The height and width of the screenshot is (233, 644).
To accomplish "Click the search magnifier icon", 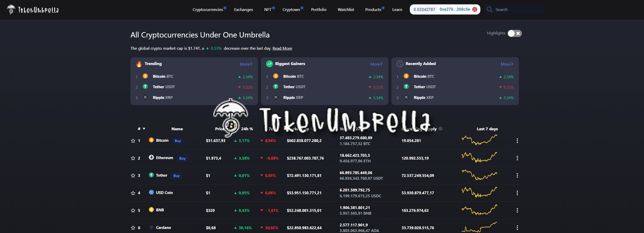I will point(489,9).
